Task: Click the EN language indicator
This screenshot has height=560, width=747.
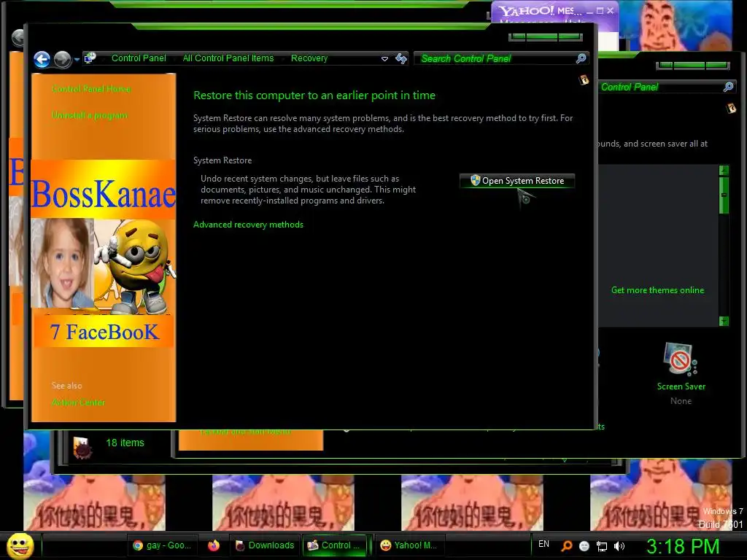Action: 543,544
